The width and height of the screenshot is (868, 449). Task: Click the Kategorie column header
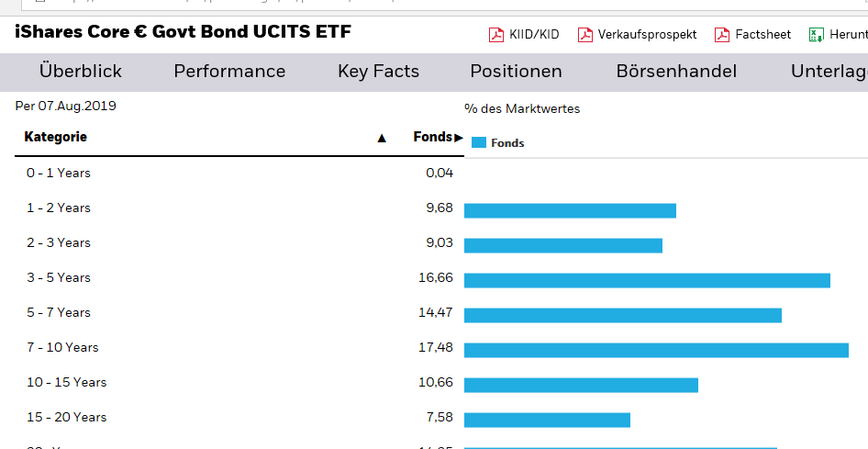[56, 137]
